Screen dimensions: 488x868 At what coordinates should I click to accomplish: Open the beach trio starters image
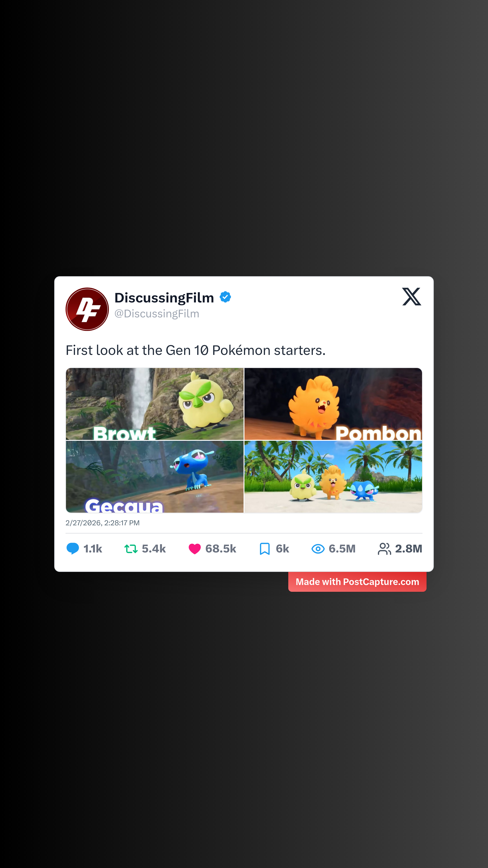click(333, 477)
